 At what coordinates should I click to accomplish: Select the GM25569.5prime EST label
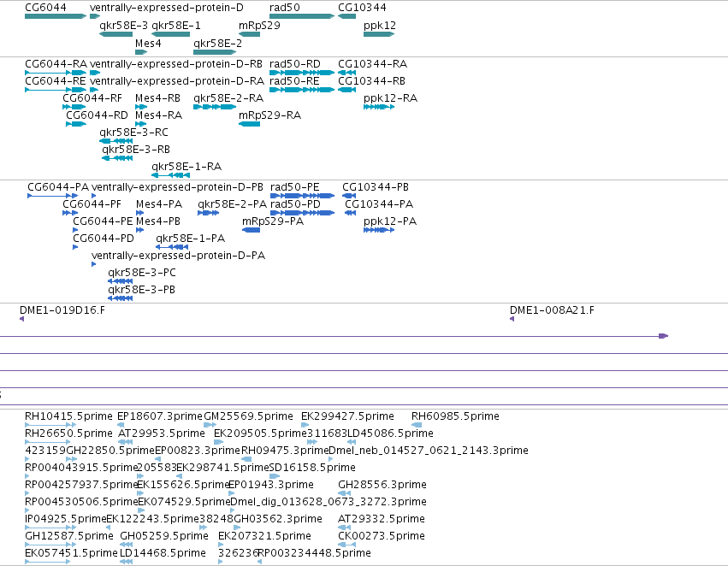click(248, 416)
